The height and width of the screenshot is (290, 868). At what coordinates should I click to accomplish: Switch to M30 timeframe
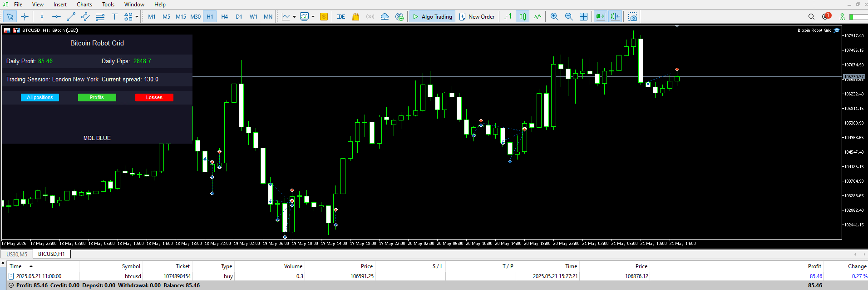click(x=195, y=17)
